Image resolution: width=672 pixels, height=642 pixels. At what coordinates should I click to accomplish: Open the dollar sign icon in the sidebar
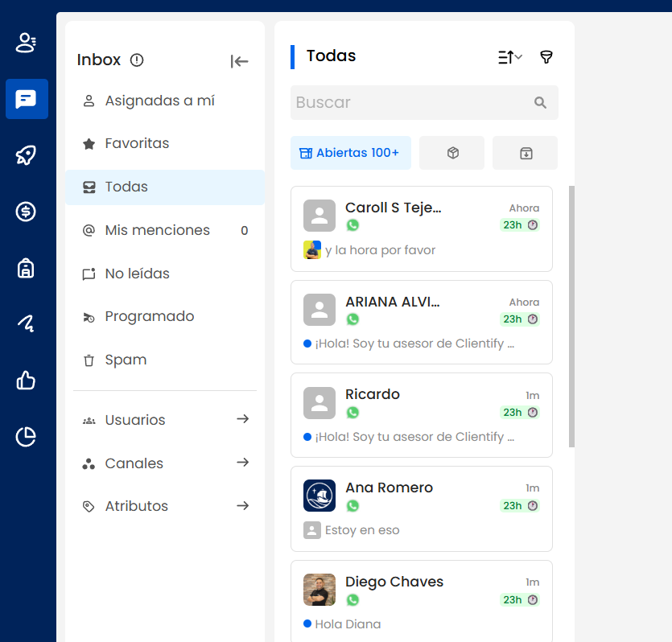26,211
